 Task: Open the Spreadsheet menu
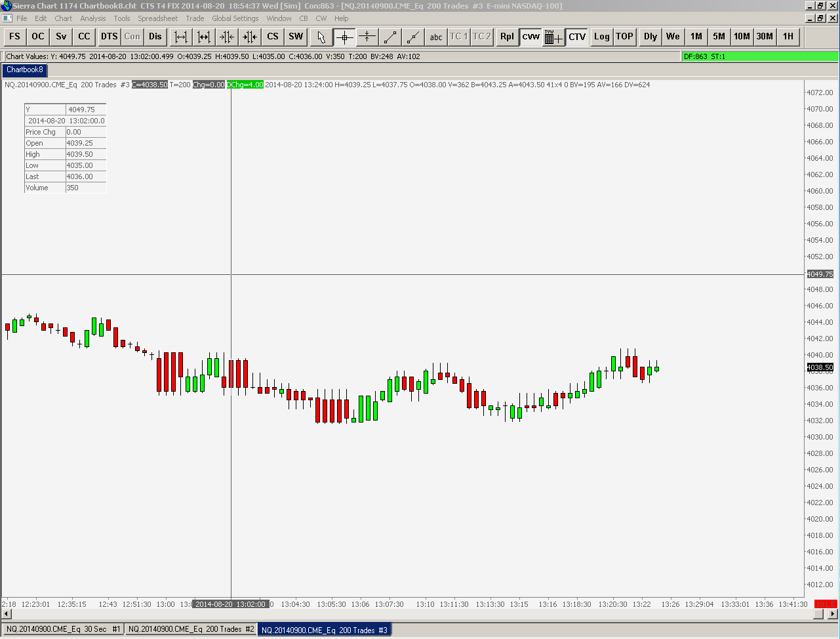(158, 18)
